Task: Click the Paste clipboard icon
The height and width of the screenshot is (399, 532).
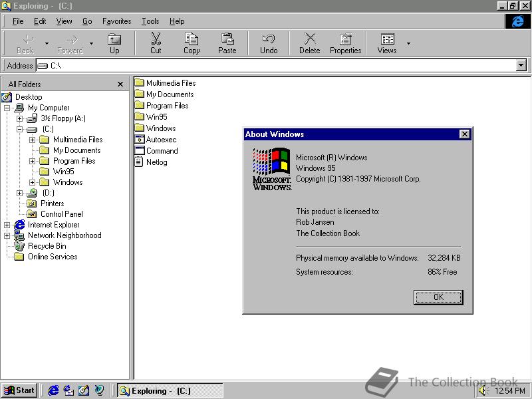Action: coord(227,39)
